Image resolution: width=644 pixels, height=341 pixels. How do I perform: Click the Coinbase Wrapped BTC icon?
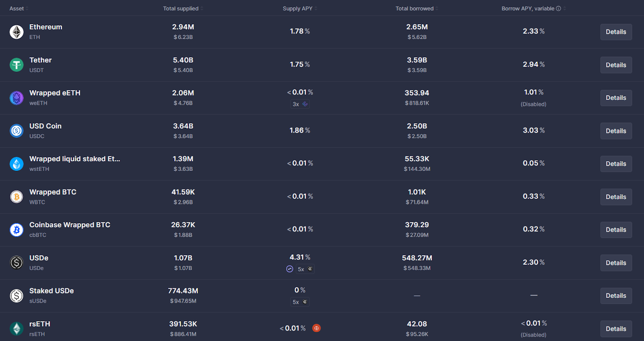tap(17, 230)
